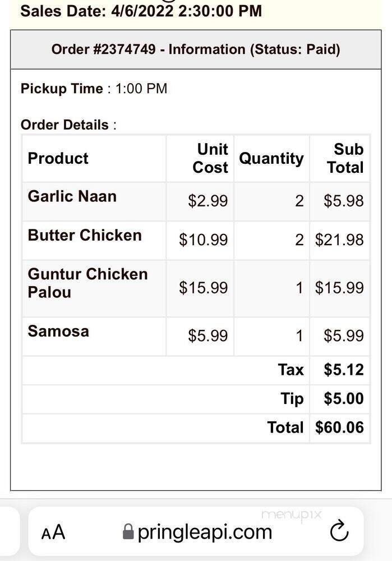The width and height of the screenshot is (392, 561).
Task: Select the Garlic Naan product entry
Action: (x=72, y=196)
